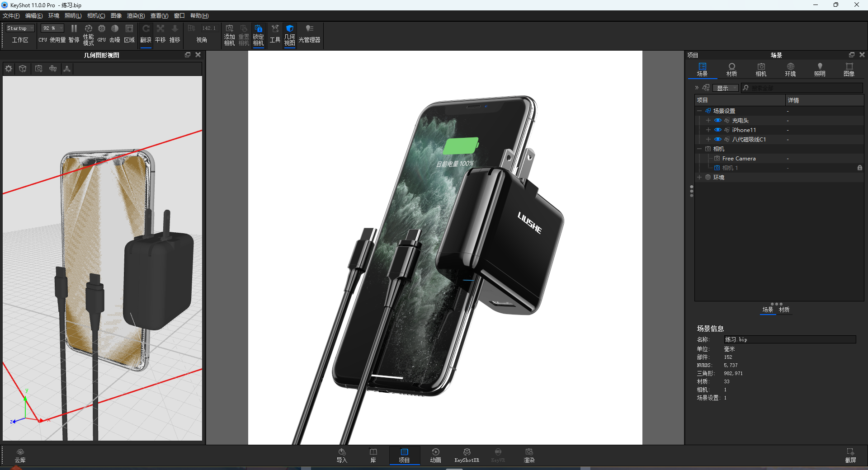868x470 pixels.
Task: Open the 查看(V) menu
Action: pos(160,16)
